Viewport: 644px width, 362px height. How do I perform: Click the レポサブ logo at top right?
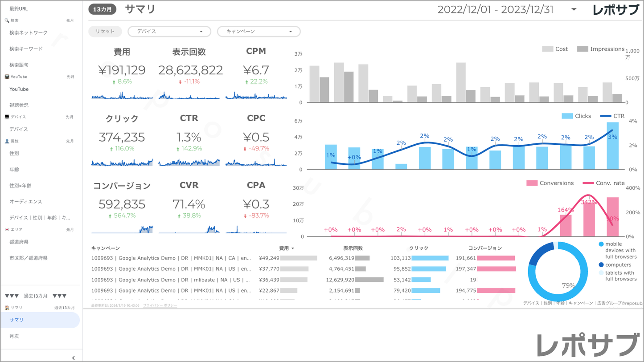click(x=615, y=10)
